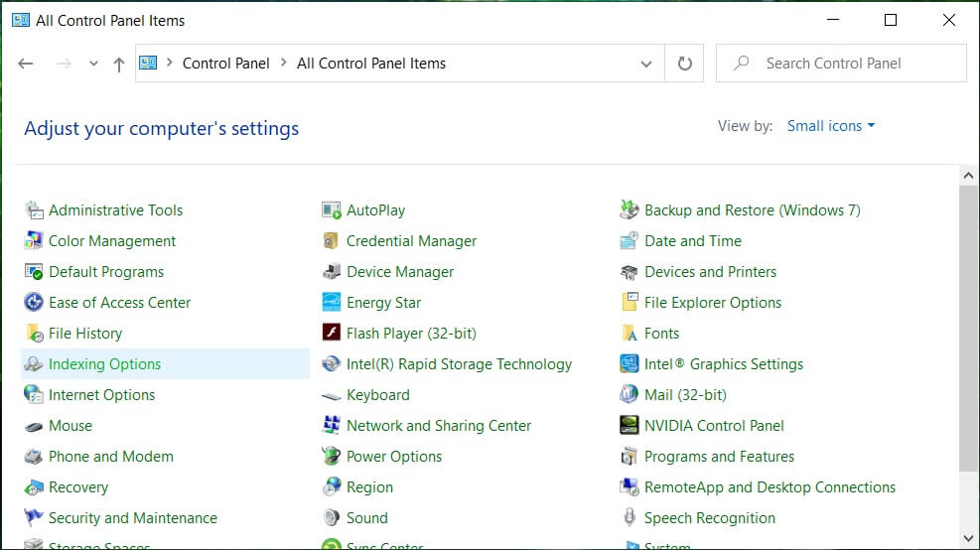The image size is (980, 550).
Task: Click the Keyboard icon
Action: coord(332,396)
